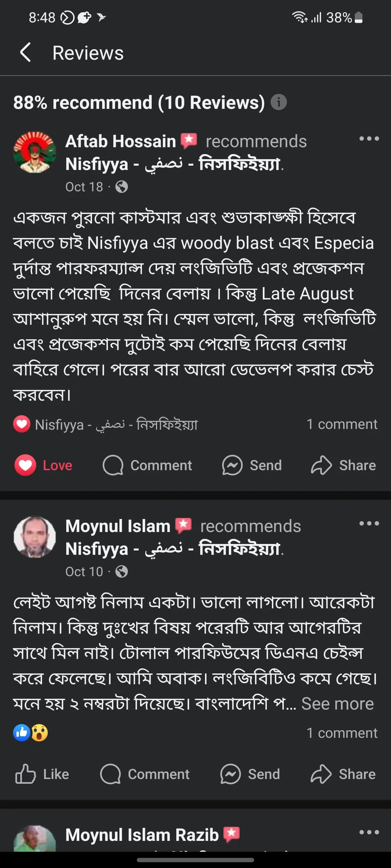View like and wow reactions on Moynul's review
This screenshot has width=391, height=868.
pyautogui.click(x=30, y=733)
